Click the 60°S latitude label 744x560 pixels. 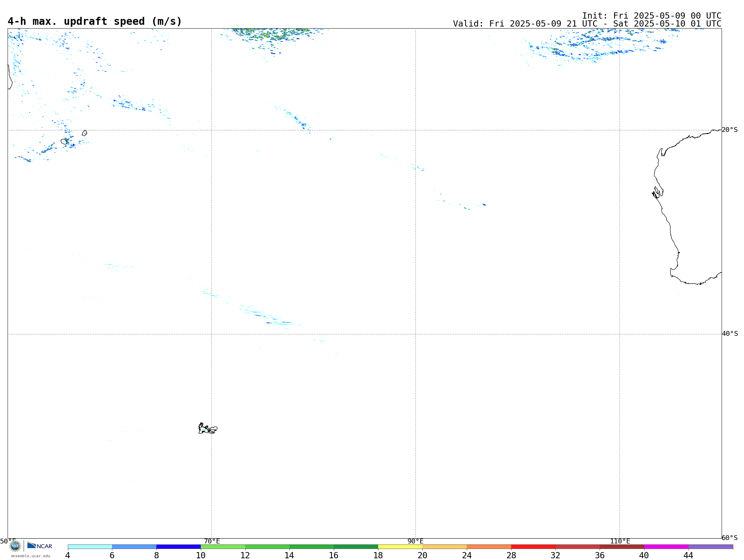click(730, 538)
